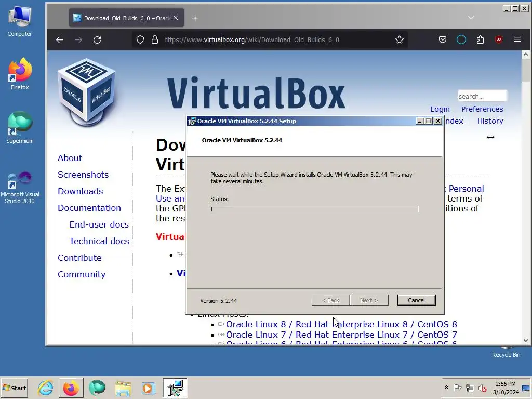The image size is (532, 399).
Task: Switch to VirtualBox installer in taskbar
Action: click(x=175, y=388)
